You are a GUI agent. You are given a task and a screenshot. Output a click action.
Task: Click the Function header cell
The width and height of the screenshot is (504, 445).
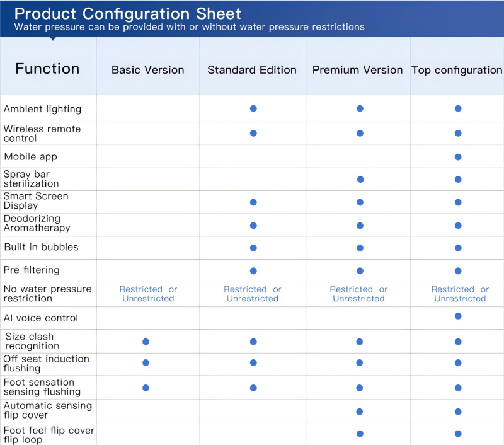[x=47, y=69]
